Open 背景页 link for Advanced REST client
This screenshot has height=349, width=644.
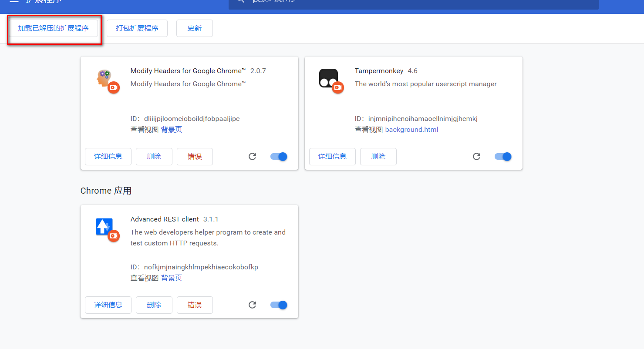click(172, 278)
